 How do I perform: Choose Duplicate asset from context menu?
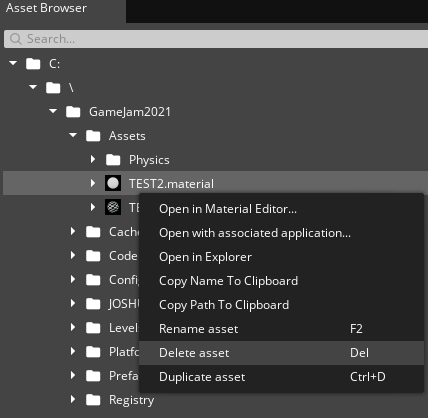click(x=281, y=377)
